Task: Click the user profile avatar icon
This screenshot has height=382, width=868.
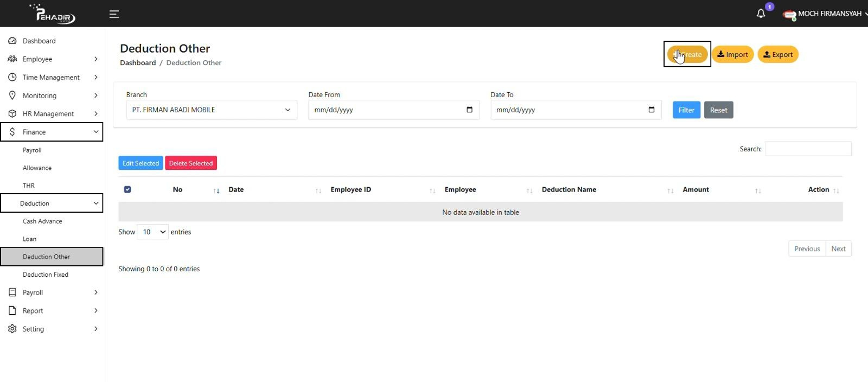Action: coord(789,14)
